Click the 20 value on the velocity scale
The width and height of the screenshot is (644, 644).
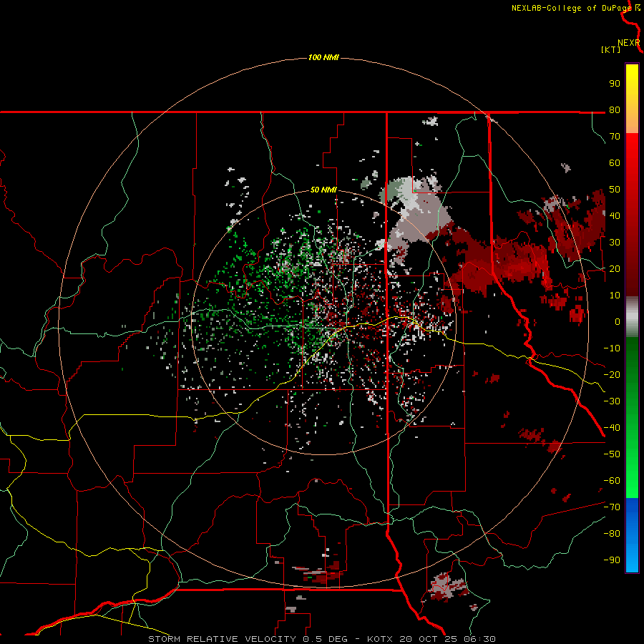coord(615,268)
